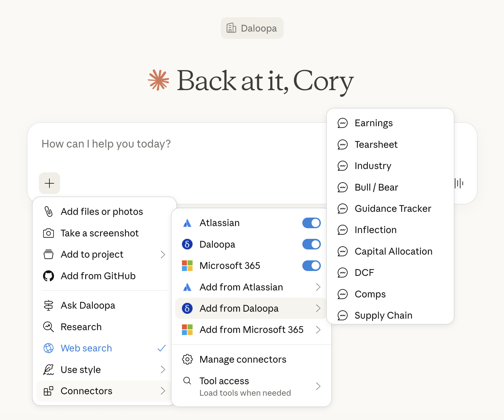Click the building icon in Daloopa badge
The width and height of the screenshot is (504, 420).
coord(231,28)
